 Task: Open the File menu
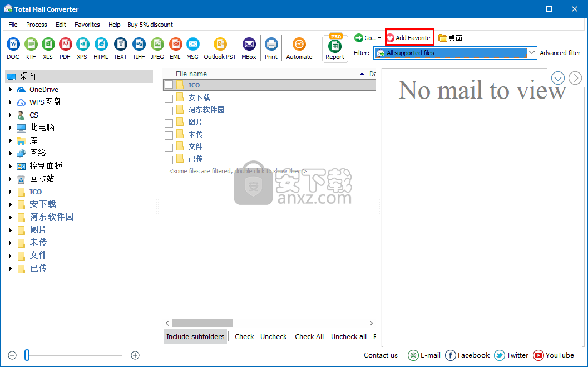(13, 25)
